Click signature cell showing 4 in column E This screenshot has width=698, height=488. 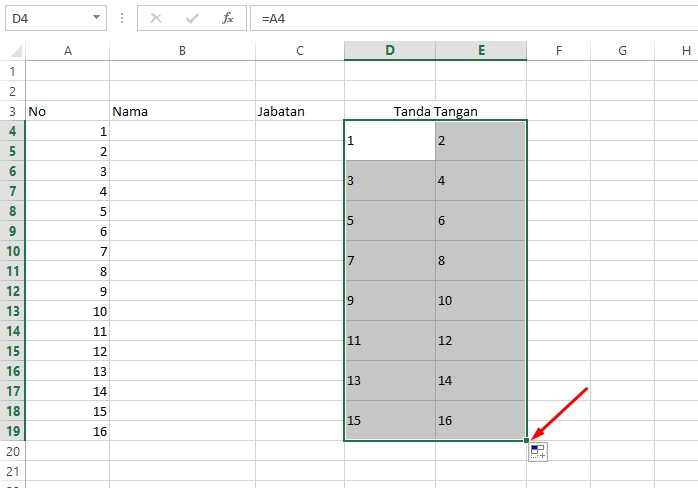point(481,181)
